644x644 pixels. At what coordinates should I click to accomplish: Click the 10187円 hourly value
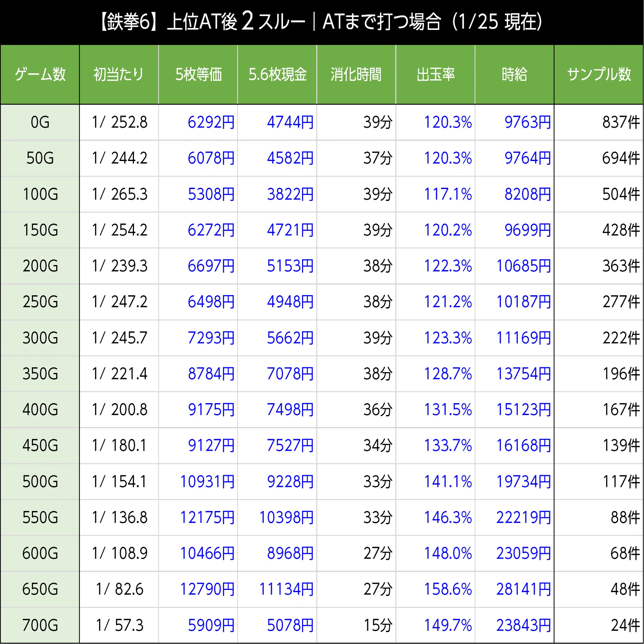[524, 302]
